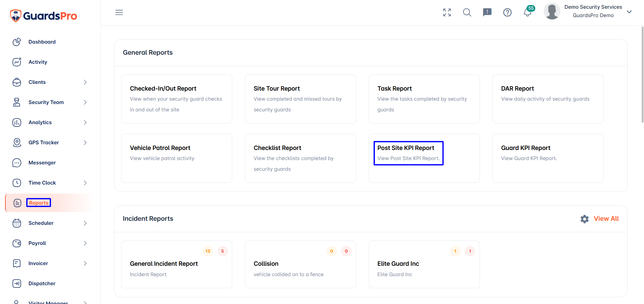Click the Scheduler calendar icon
The width and height of the screenshot is (644, 304).
coord(17,223)
